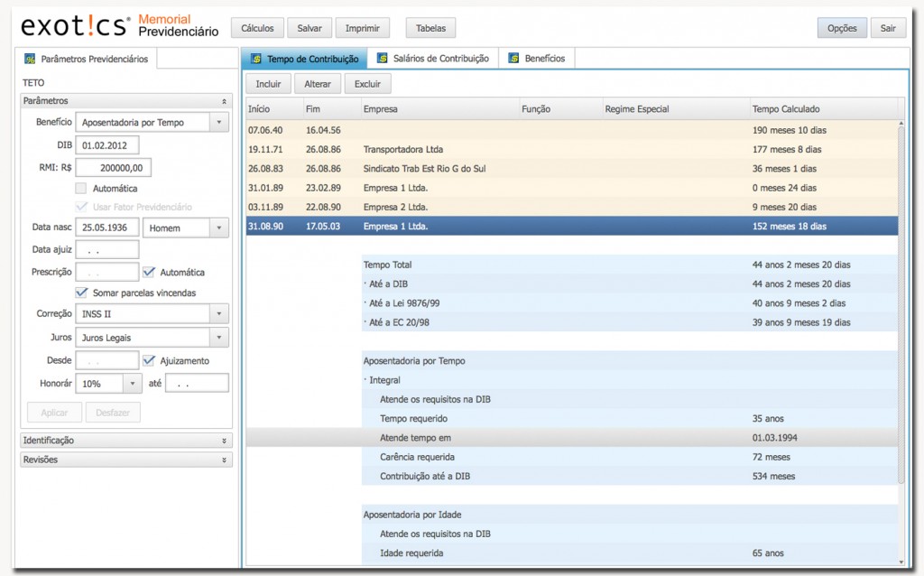Click the Prescrição date field
924x576 pixels.
107,272
